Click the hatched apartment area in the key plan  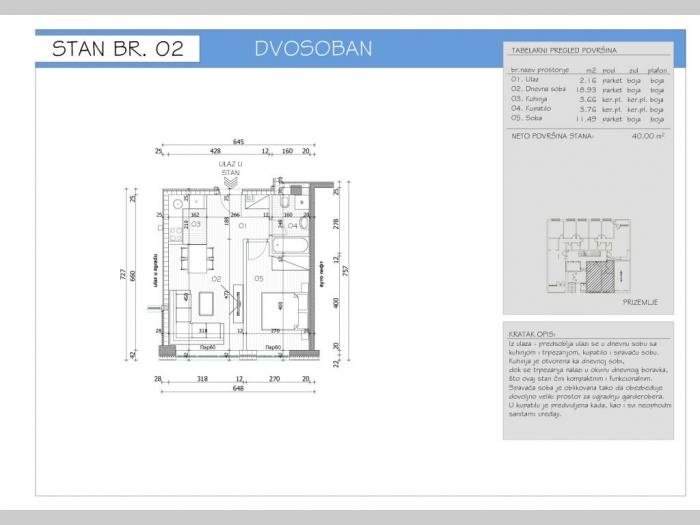(x=600, y=276)
